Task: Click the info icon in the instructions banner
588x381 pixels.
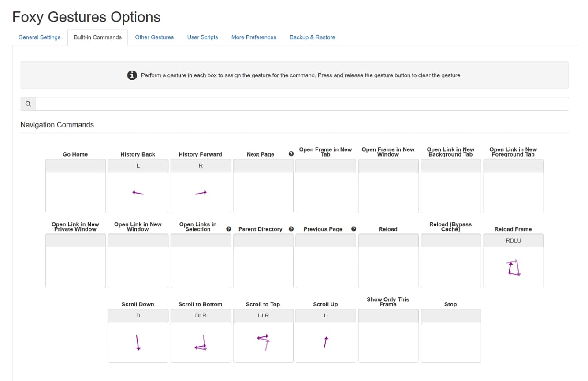Action: [132, 75]
